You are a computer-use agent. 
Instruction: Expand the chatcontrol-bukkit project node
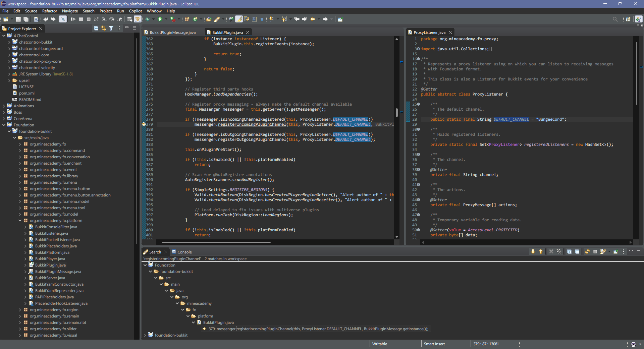(9, 42)
